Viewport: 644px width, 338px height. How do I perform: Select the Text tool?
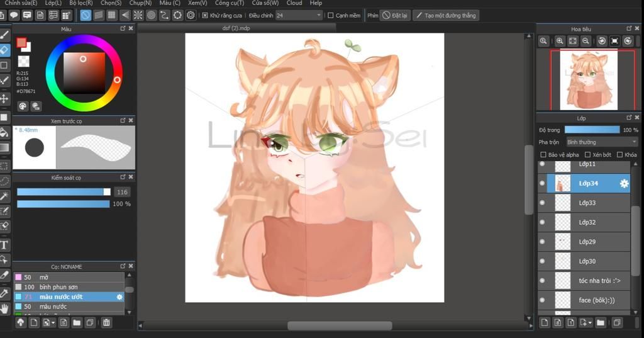click(x=4, y=245)
